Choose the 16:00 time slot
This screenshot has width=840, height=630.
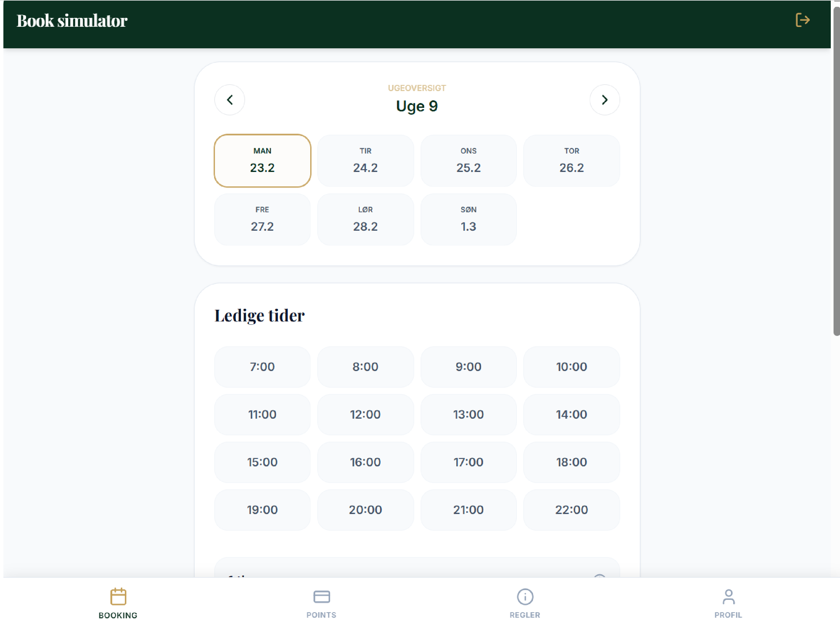point(365,462)
